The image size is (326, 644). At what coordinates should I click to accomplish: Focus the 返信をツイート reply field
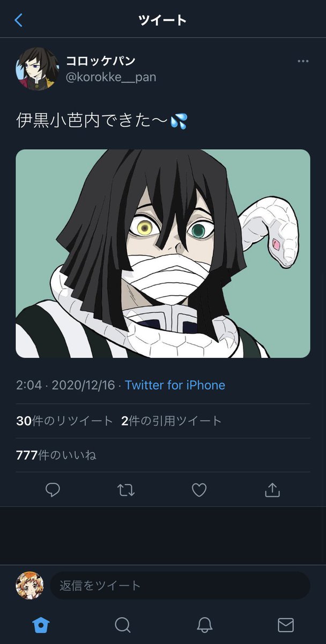[x=180, y=585]
